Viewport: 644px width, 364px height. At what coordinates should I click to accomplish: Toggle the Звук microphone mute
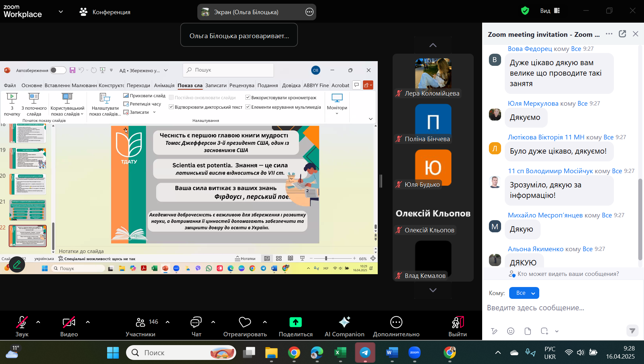(22, 326)
